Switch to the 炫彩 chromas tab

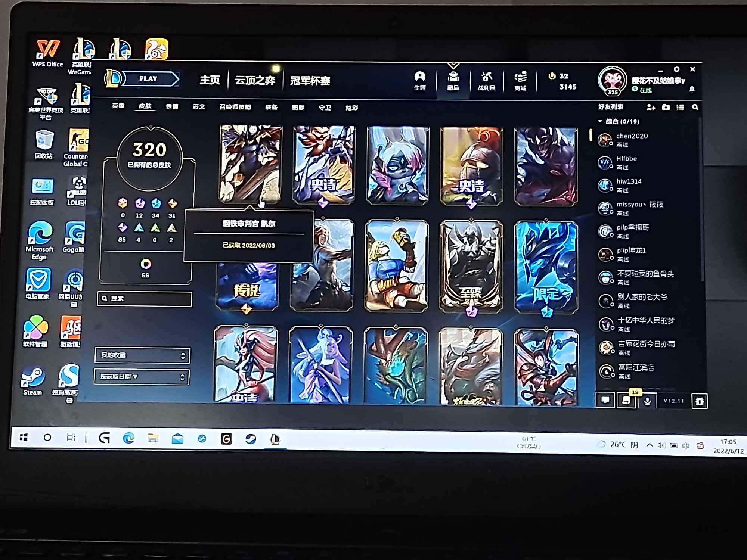[x=351, y=108]
